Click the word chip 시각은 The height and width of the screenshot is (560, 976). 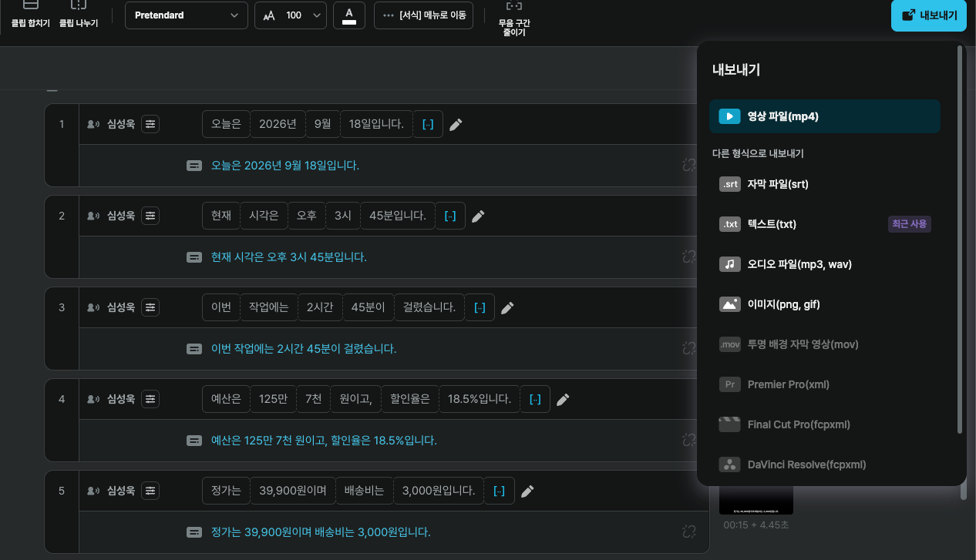point(264,216)
